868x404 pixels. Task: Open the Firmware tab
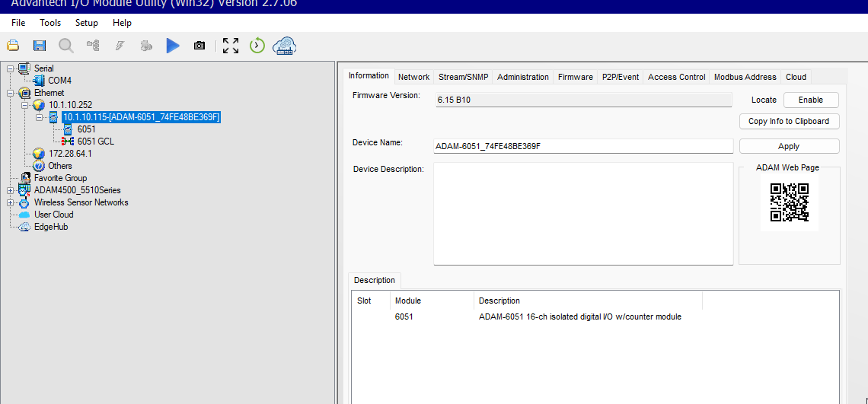tap(575, 77)
